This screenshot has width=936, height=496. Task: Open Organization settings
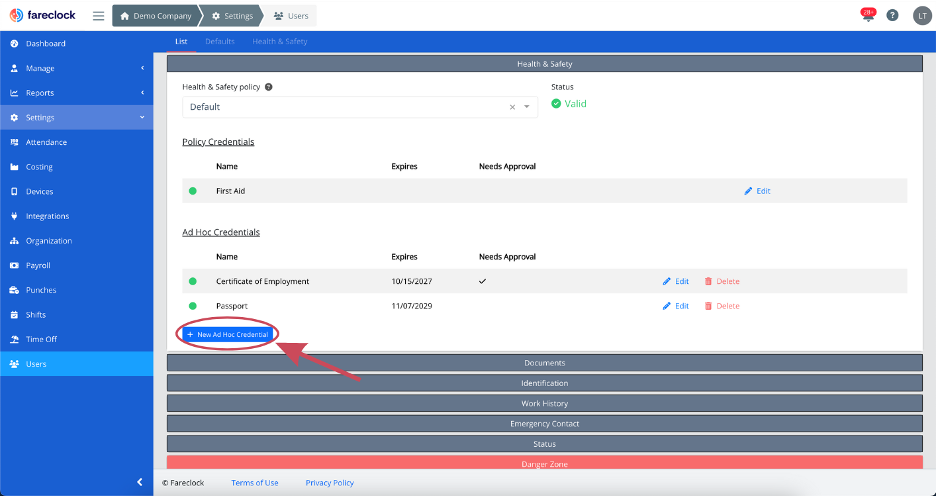[x=76, y=241]
